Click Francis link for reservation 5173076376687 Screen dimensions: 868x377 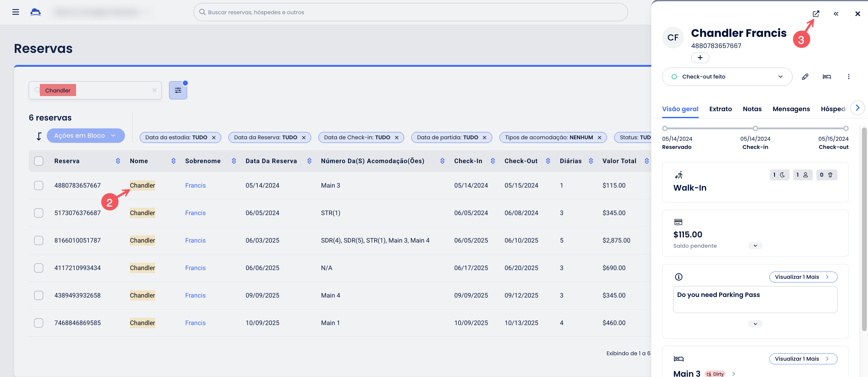[x=195, y=213]
